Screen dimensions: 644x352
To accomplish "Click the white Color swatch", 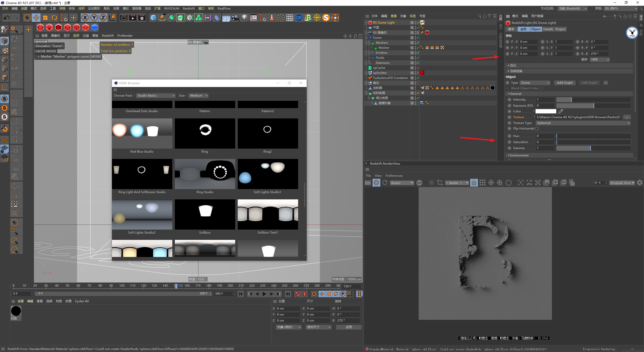I will (x=546, y=111).
